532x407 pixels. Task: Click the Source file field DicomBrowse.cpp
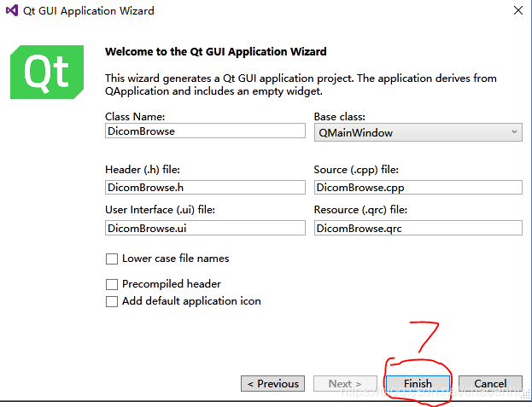click(x=418, y=188)
